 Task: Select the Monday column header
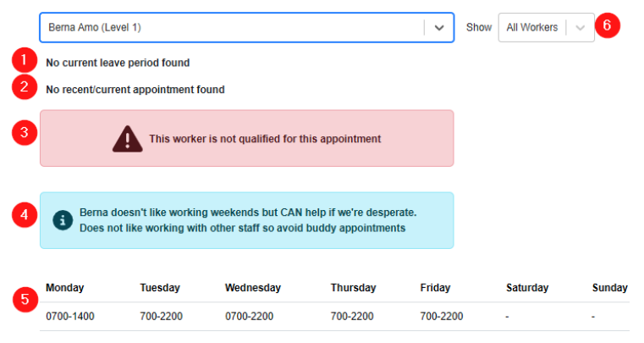(x=64, y=288)
